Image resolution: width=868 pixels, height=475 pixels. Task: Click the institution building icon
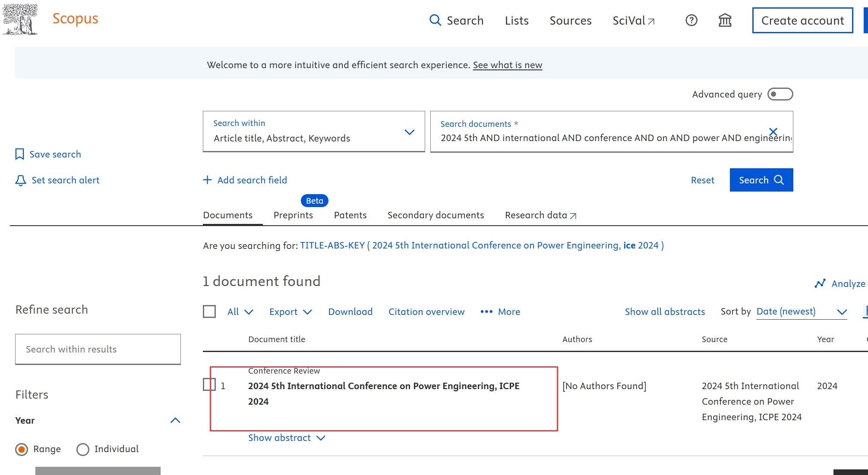[x=725, y=20]
